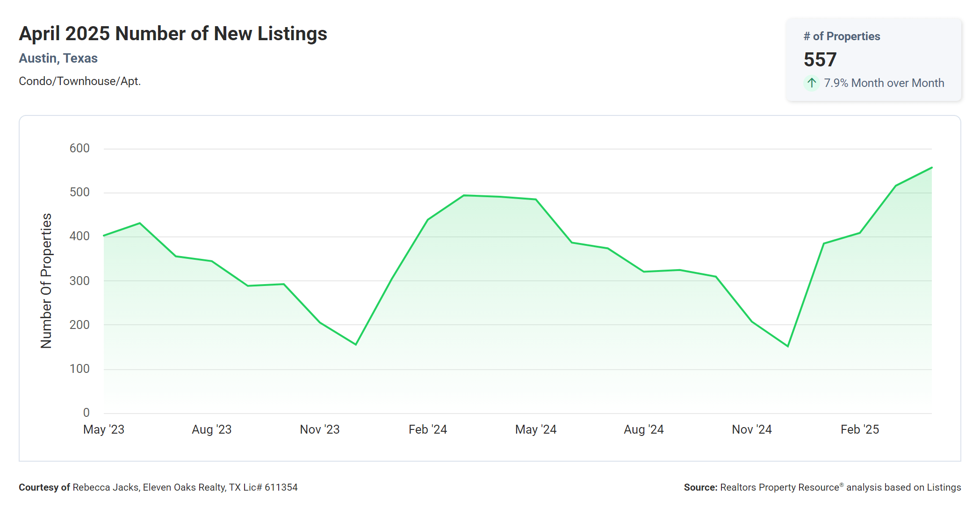
Task: Click 'Rebecca Jacks, Eleven Oaks Realty' courtesy text
Action: [x=150, y=487]
